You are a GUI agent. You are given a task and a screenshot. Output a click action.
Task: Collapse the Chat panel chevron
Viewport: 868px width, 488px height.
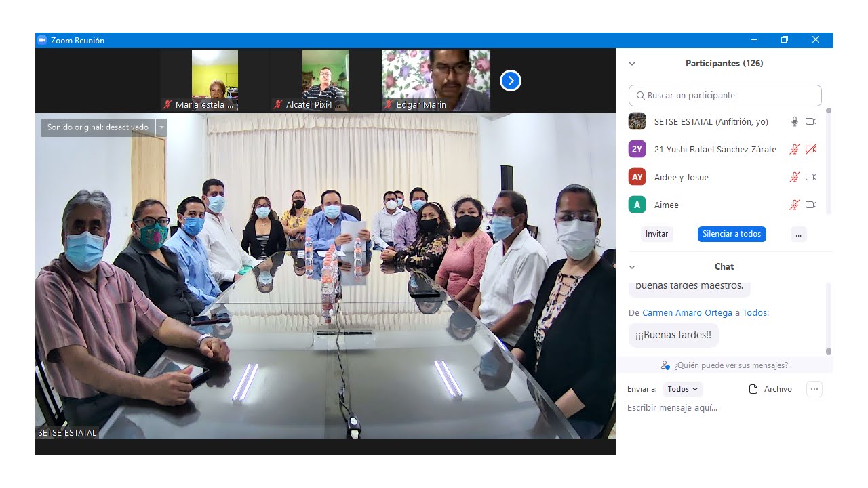point(632,267)
